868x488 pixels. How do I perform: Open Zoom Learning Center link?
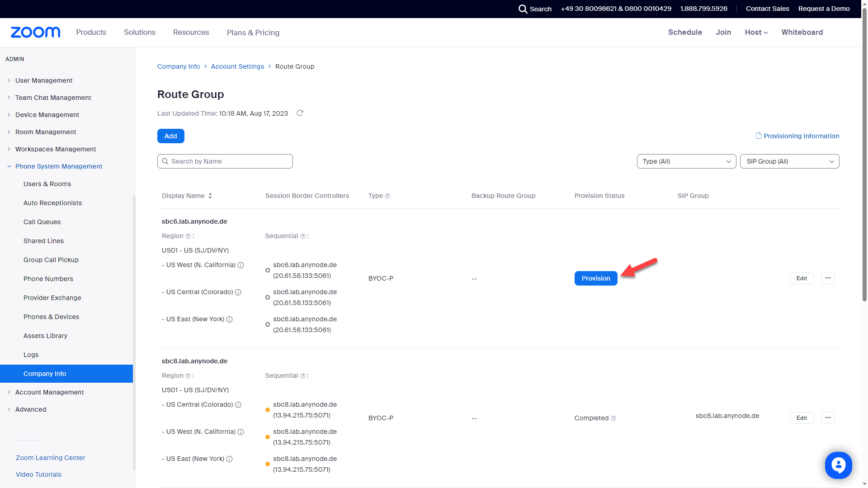tap(50, 458)
